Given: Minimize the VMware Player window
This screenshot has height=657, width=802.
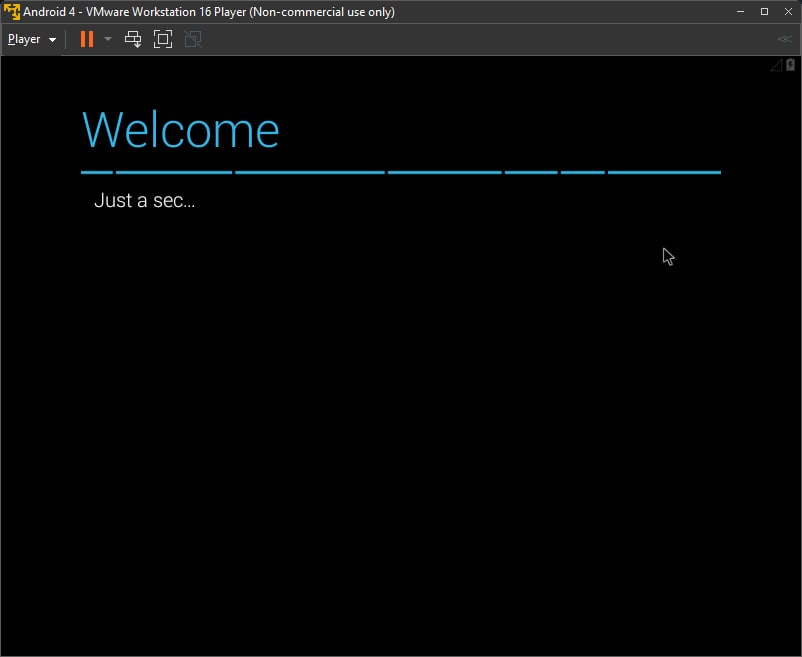Looking at the screenshot, I should point(740,11).
